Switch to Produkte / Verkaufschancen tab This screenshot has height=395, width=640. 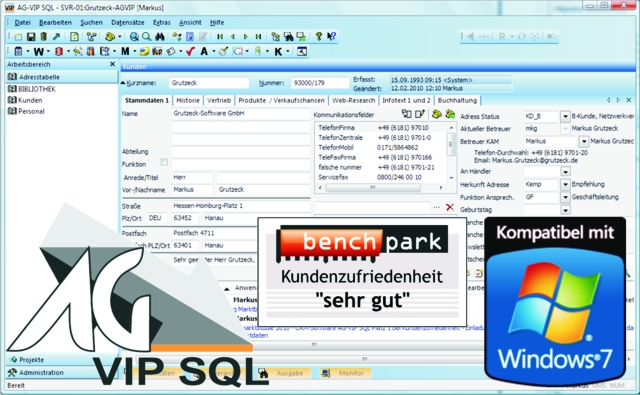(281, 100)
